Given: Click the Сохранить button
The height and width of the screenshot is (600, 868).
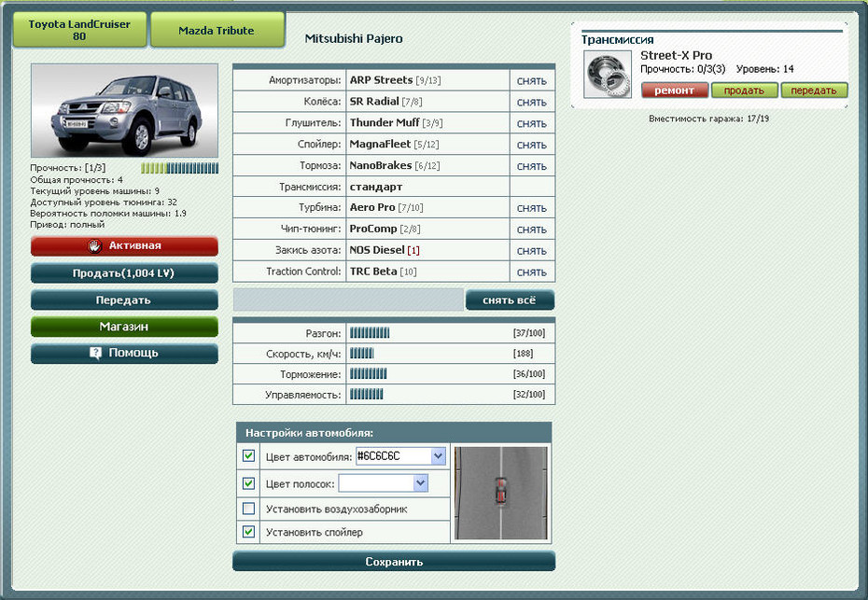Looking at the screenshot, I should [x=394, y=561].
